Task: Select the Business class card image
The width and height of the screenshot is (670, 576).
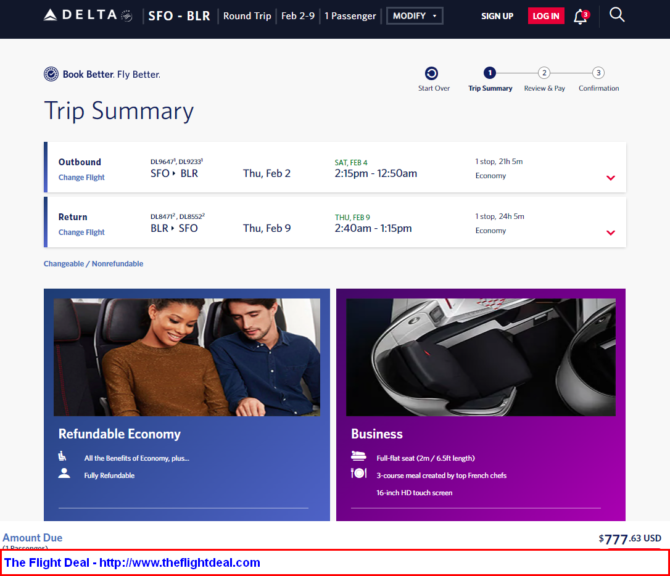Action: coord(481,357)
